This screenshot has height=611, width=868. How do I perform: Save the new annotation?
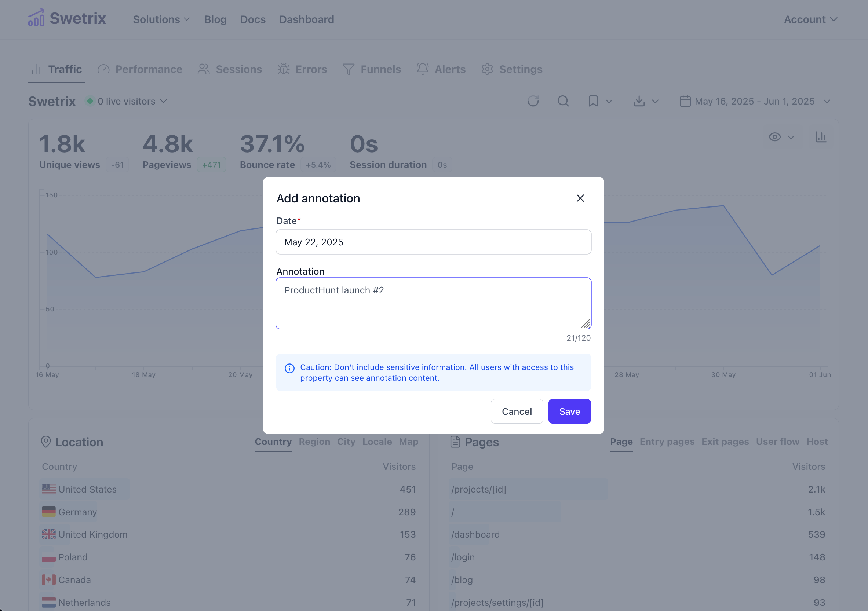click(x=569, y=411)
